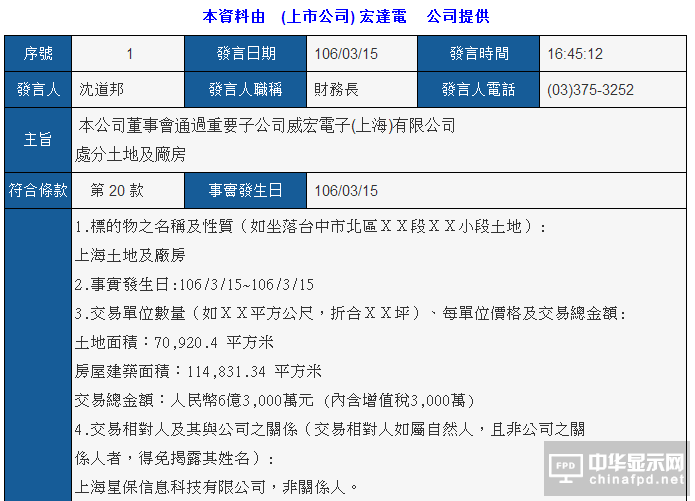Screen dimensions: 695x501
Task: Select the time value 16:45:12
Action: (x=575, y=54)
